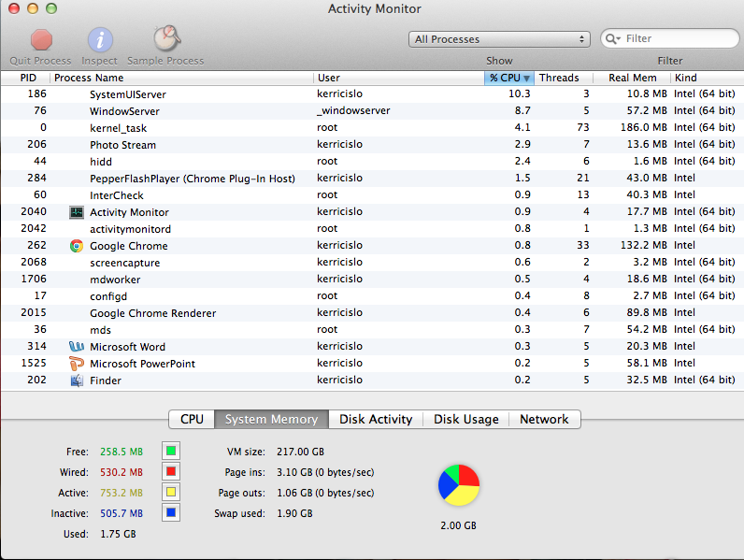Click the 2.00 GB total under pie chart
Image resolution: width=744 pixels, height=560 pixels.
coord(458,525)
